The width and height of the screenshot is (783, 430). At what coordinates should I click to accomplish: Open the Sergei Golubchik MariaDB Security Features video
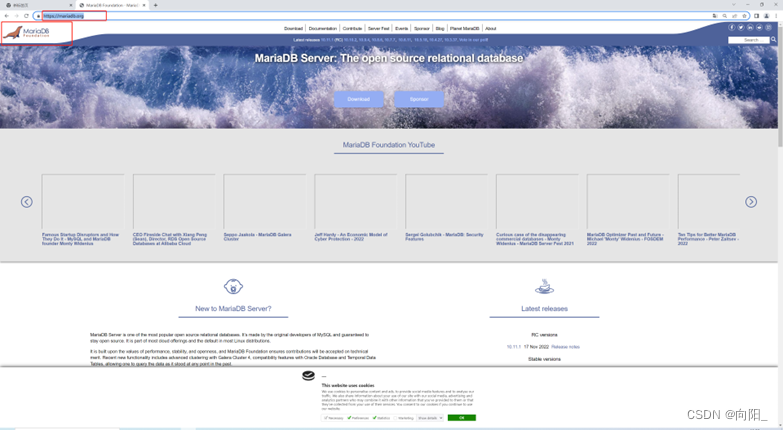tap(446, 202)
